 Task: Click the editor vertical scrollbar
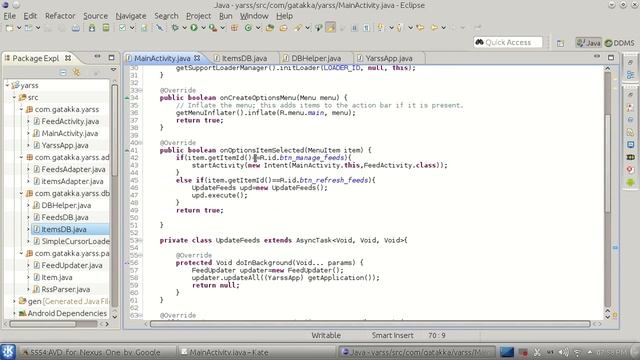[607, 163]
